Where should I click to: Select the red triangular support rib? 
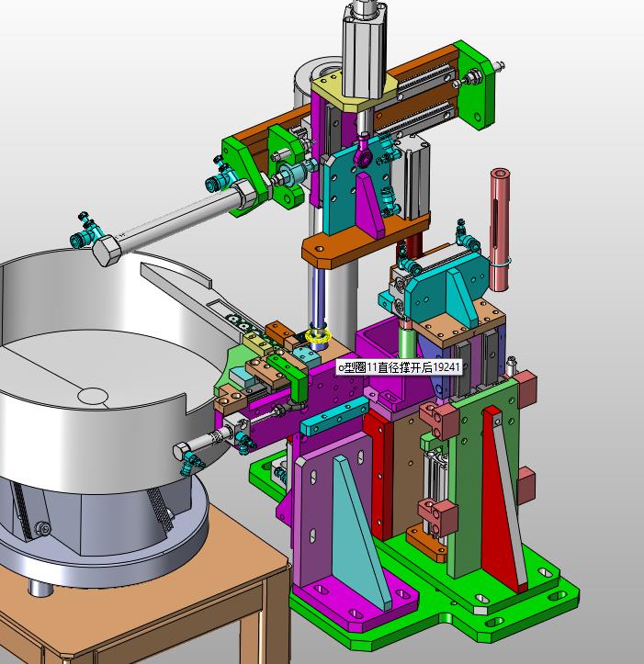click(x=499, y=500)
